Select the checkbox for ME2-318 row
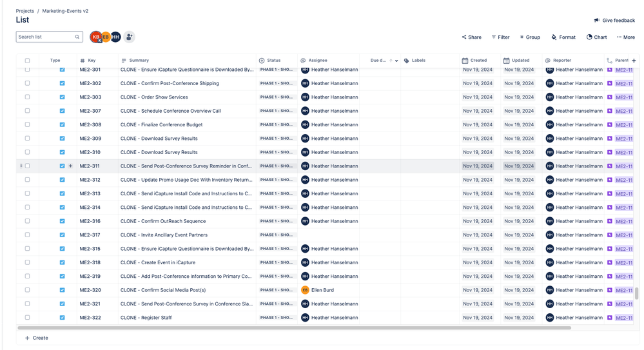 click(x=27, y=262)
